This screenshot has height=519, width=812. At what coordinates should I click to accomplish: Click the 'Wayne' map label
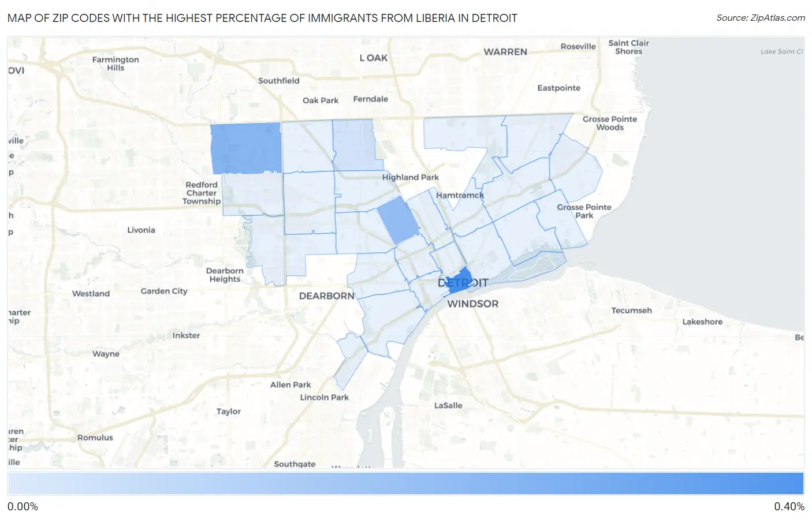[x=106, y=354]
